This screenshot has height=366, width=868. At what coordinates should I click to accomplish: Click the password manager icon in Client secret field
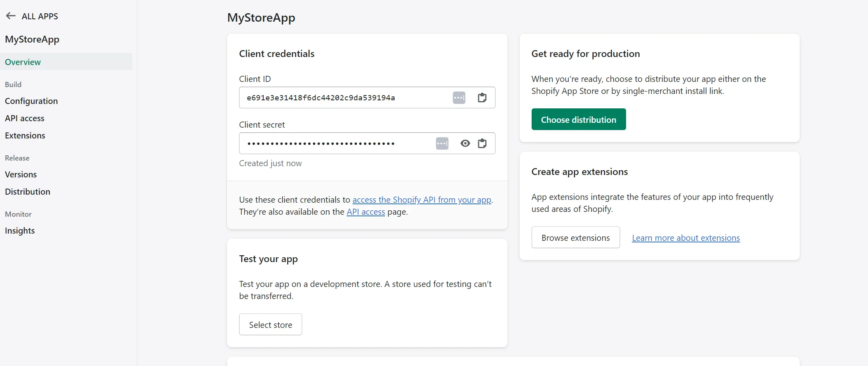pos(442,143)
